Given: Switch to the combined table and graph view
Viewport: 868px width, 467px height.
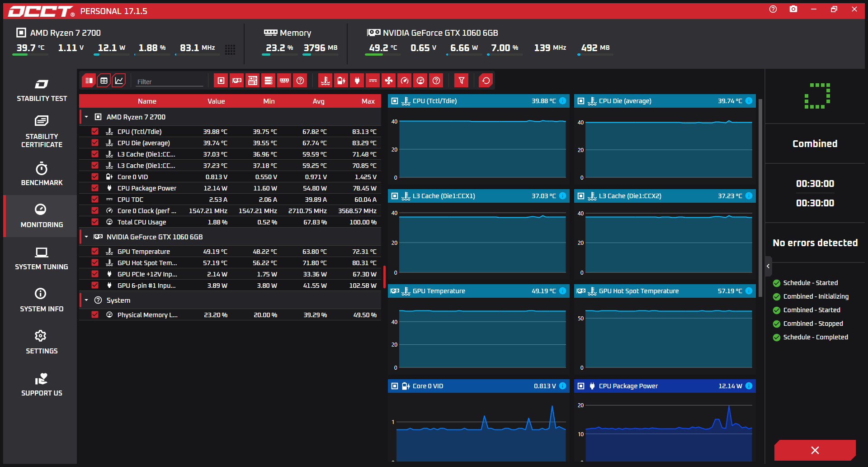Looking at the screenshot, I should click(x=89, y=81).
